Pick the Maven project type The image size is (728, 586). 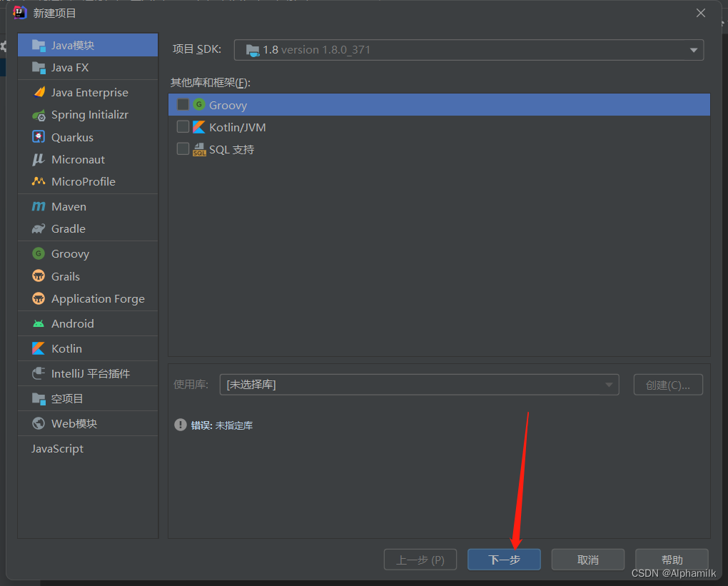(88, 206)
